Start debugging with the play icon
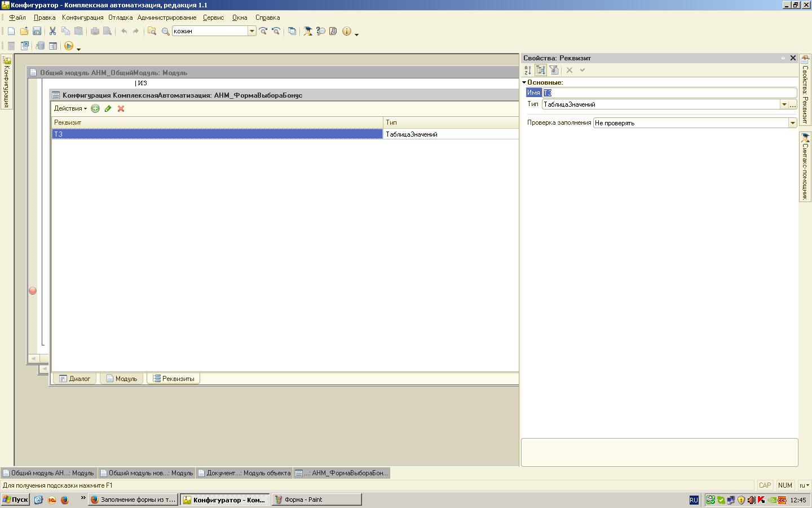This screenshot has height=508, width=812. 69,46
